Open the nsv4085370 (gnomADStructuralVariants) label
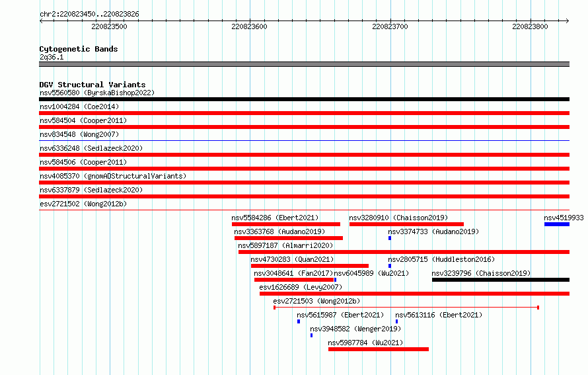The image size is (588, 375). [113, 176]
